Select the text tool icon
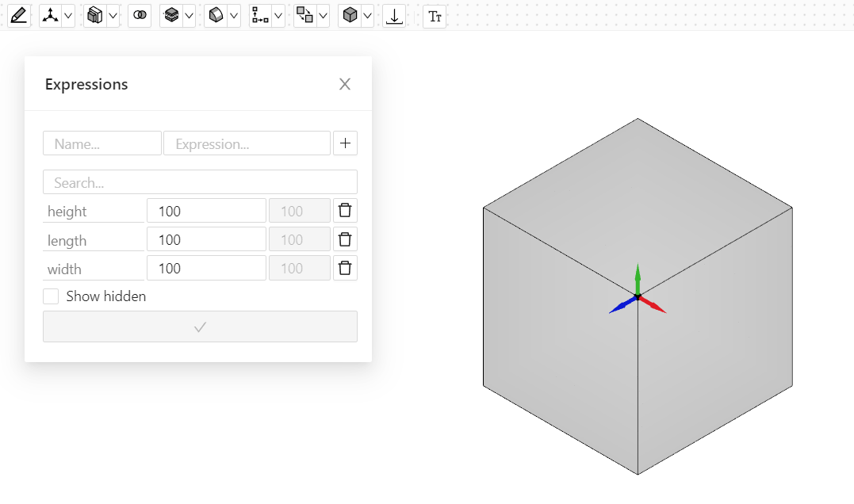The height and width of the screenshot is (504, 854). coord(435,15)
